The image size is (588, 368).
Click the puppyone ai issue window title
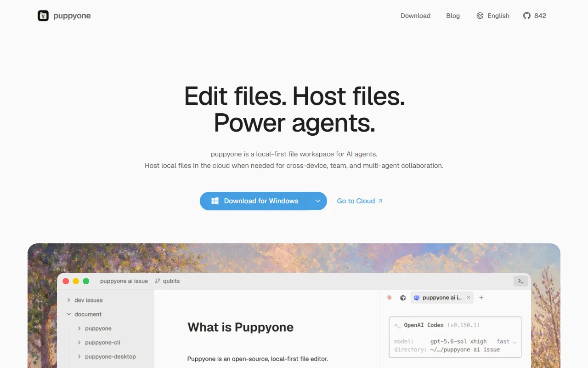pos(124,281)
